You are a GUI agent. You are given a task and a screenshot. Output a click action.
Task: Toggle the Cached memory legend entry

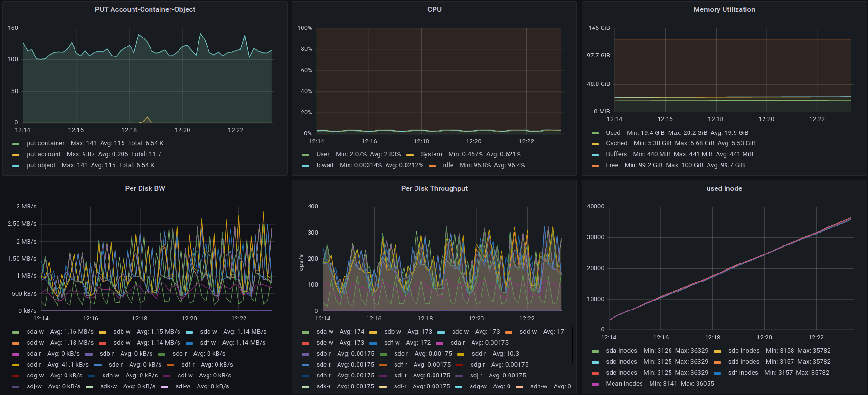pyautogui.click(x=616, y=143)
